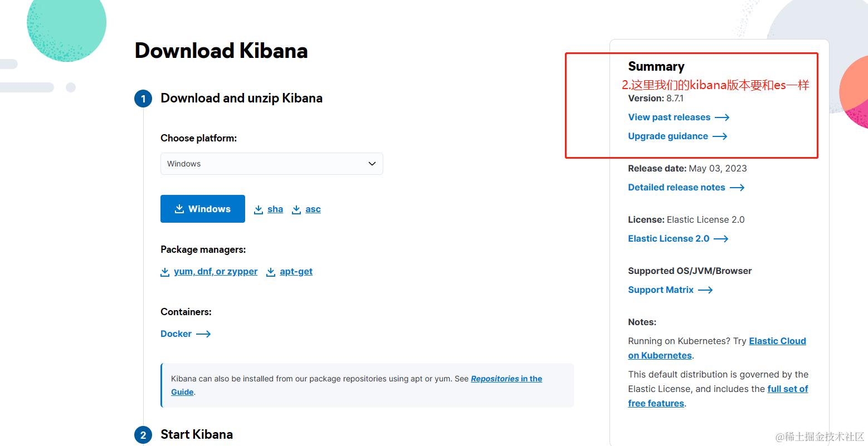Click the download icon before apt-get

click(271, 272)
